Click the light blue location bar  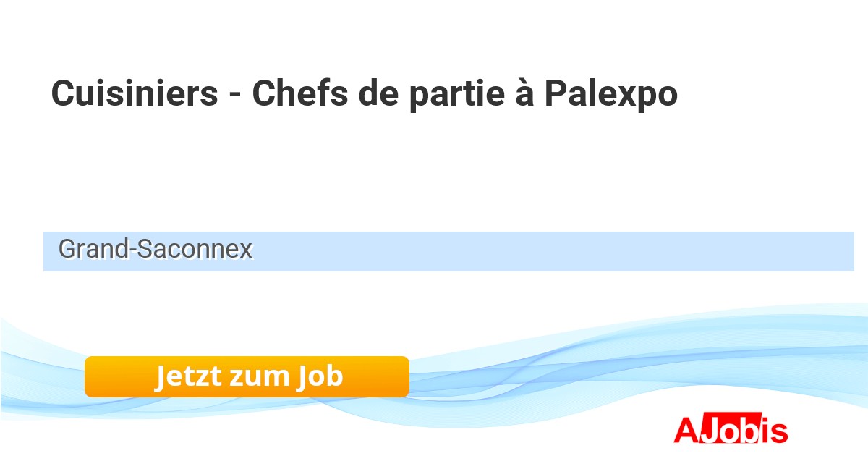[550, 251]
